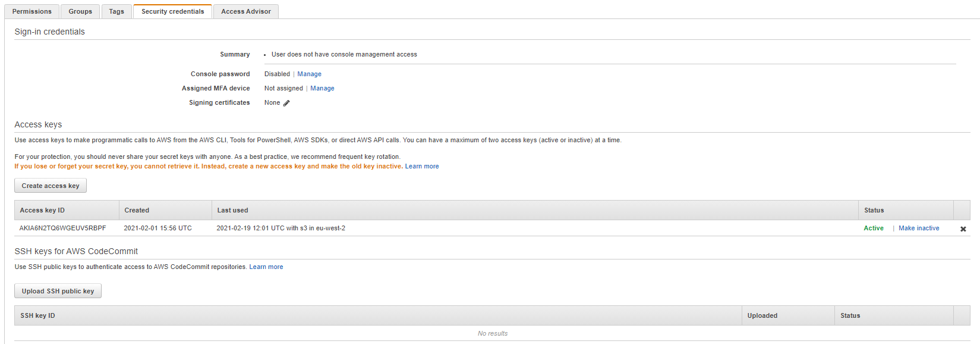Select access key ID AKIA6N2TQ6WGEUV5RBPF text

tap(62, 228)
